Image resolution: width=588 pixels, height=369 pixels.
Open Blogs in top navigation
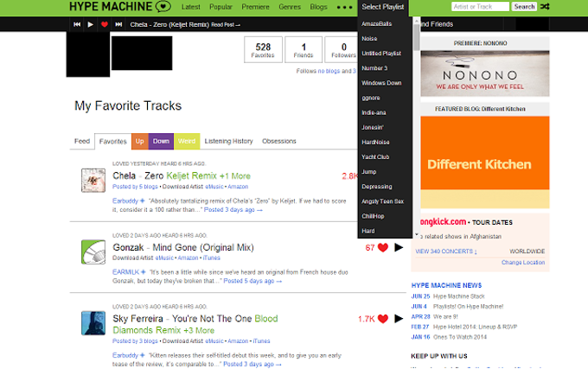pos(318,7)
